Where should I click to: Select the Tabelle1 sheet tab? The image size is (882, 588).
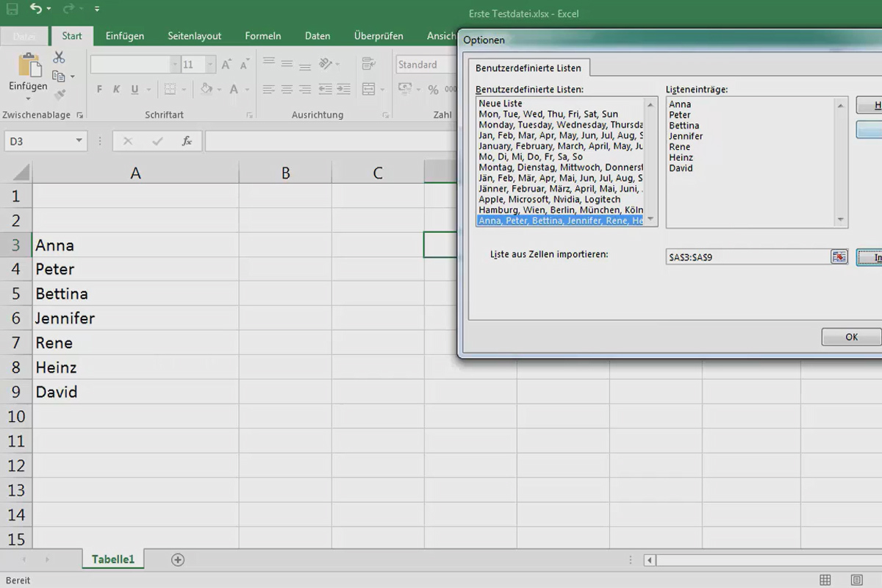113,559
